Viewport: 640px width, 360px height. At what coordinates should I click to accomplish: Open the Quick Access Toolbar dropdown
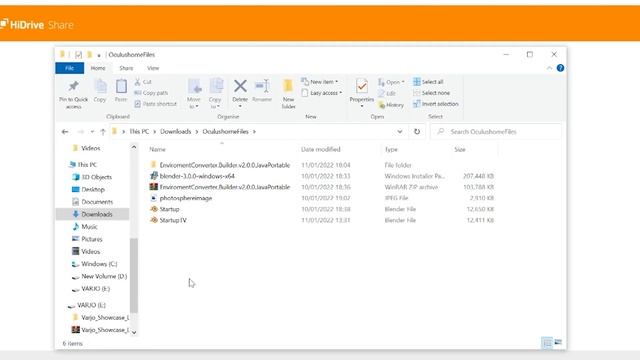click(99, 55)
